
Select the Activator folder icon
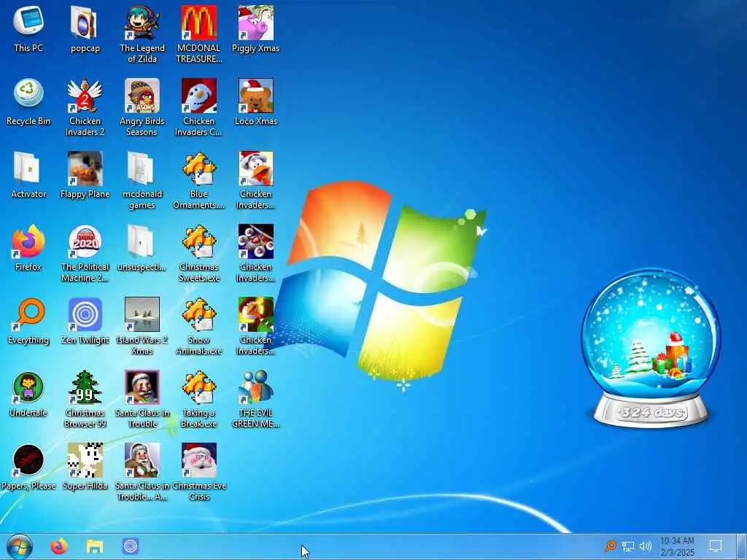click(28, 175)
